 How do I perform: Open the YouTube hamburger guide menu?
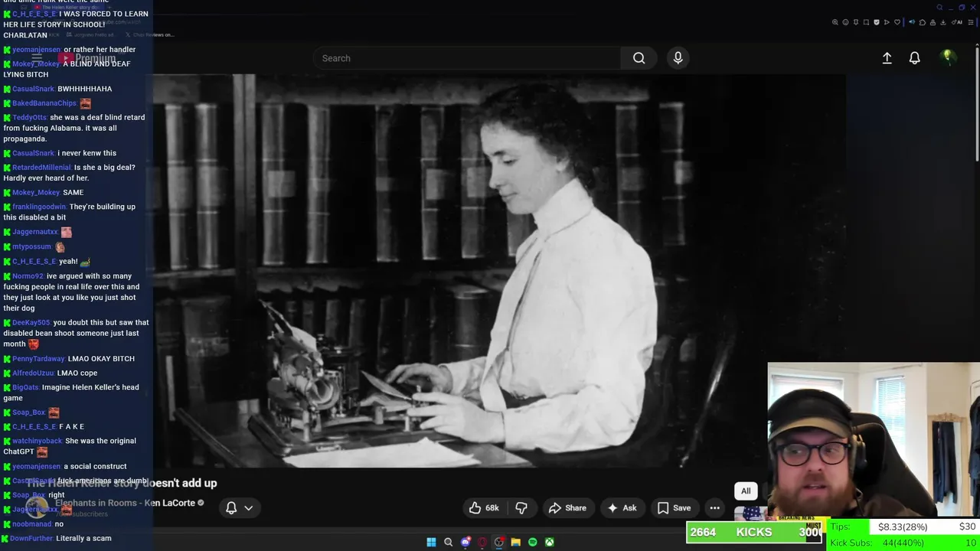coord(36,58)
